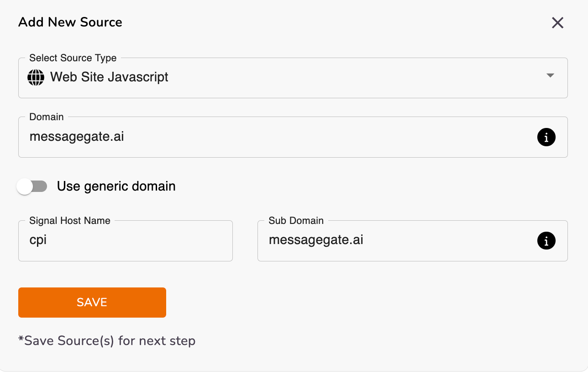Screen dimensions: 588x372
Task: Focus the Signal Host Name field containing cpi
Action: [126, 241]
